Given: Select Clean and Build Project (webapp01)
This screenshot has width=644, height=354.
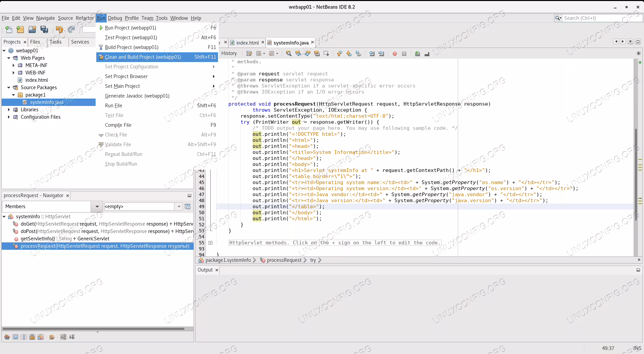Looking at the screenshot, I should coord(157,57).
